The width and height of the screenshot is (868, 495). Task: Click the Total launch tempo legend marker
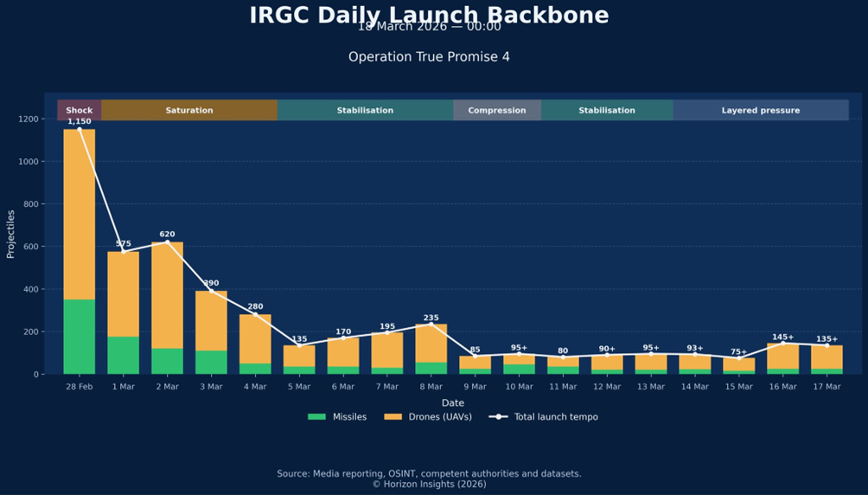tap(497, 417)
